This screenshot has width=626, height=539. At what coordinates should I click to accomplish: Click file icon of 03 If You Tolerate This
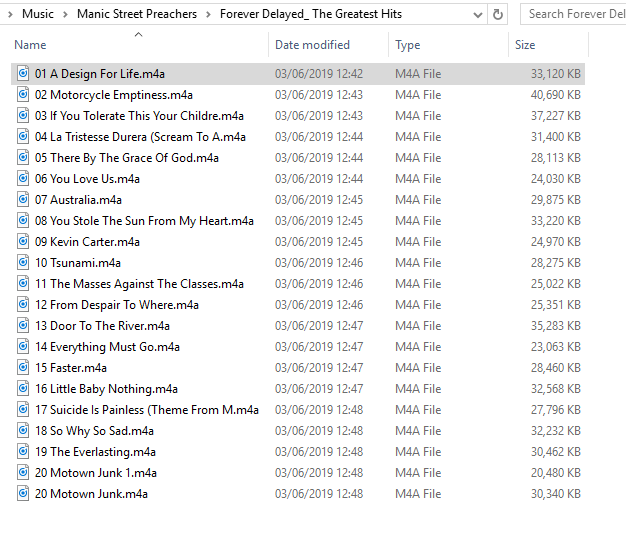(23, 115)
